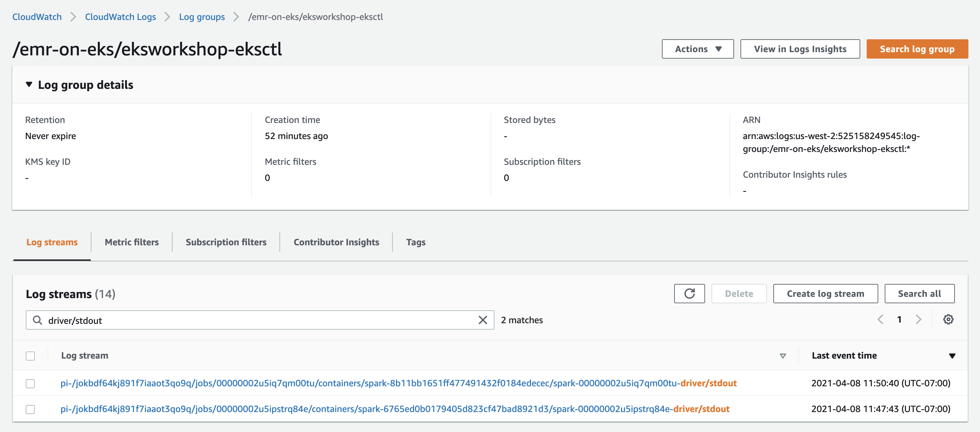Switch to the Log streams tab
The height and width of the screenshot is (432, 980).
pos(52,242)
